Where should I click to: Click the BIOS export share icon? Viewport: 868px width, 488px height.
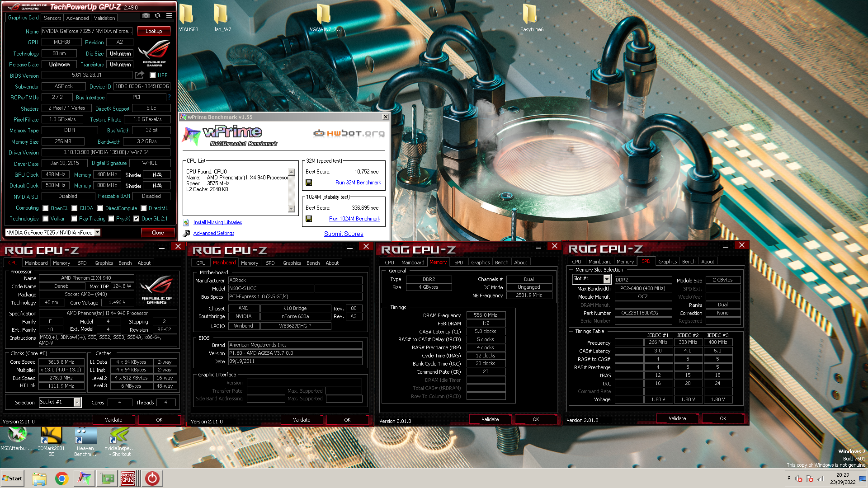click(140, 75)
